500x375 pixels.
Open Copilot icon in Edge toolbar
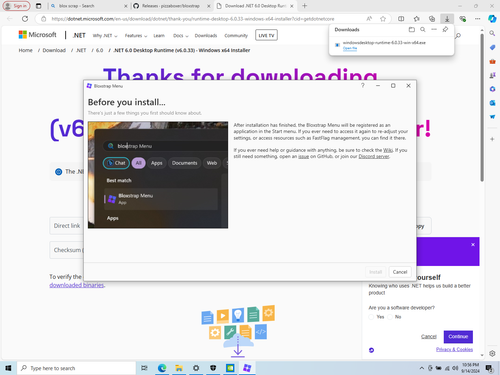[x=492, y=19]
